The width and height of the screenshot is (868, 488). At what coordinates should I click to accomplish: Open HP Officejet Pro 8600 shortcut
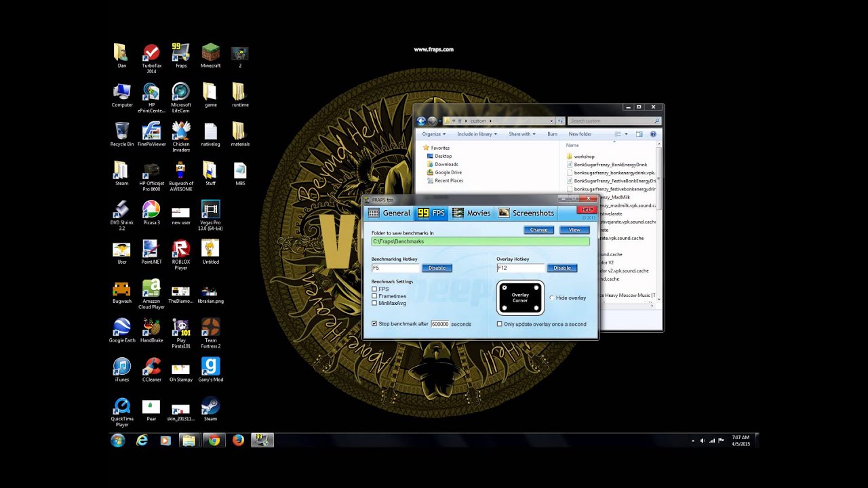151,176
